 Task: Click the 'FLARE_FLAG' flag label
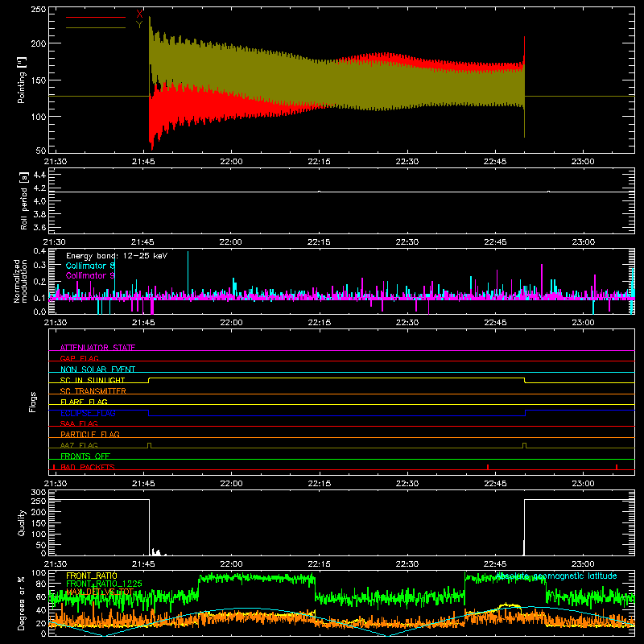pos(84,402)
